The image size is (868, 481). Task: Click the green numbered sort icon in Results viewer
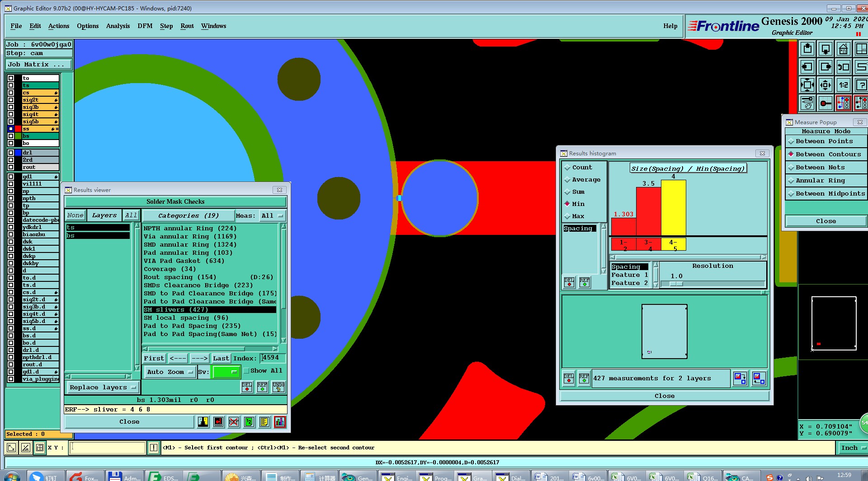pos(249,422)
